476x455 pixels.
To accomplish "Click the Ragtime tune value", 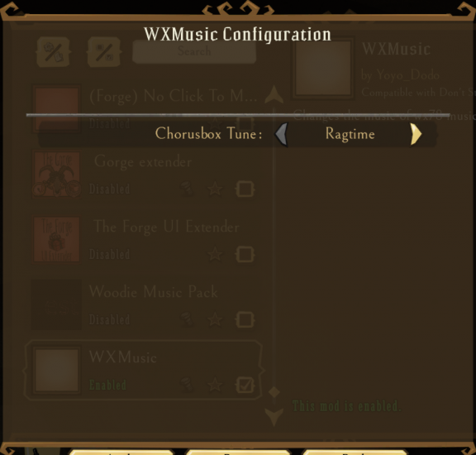I will (x=350, y=134).
